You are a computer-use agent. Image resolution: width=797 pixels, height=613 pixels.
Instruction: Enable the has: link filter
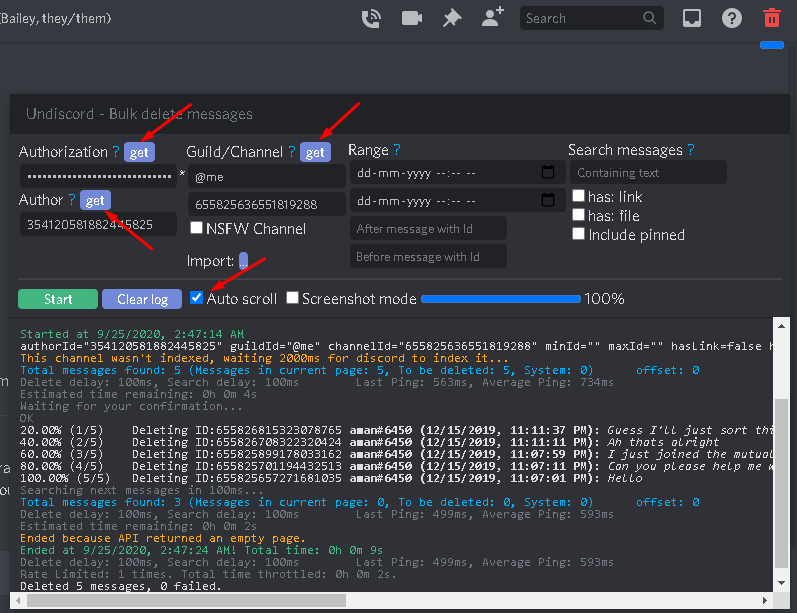pos(578,196)
